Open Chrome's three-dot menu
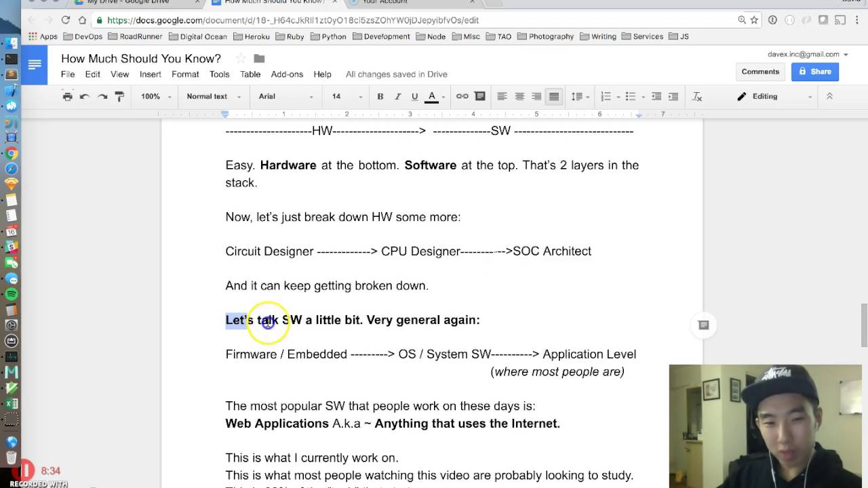This screenshot has width=868, height=488. pyautogui.click(x=857, y=20)
